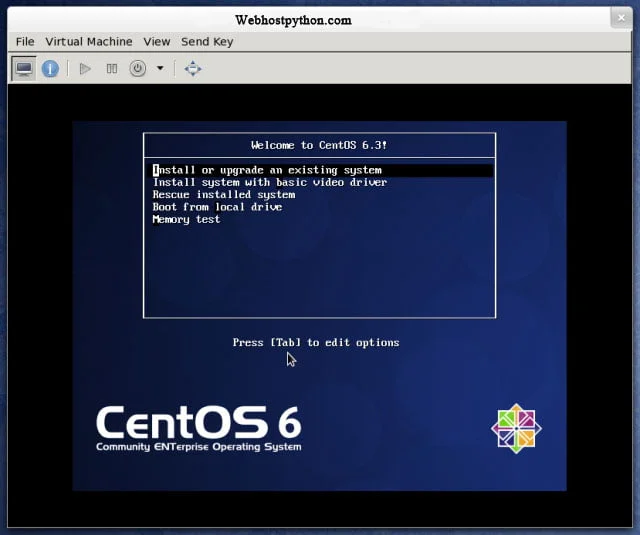Click the Welcome to CentOS 6.3! header
Screen dimensions: 640x535
[x=319, y=145]
